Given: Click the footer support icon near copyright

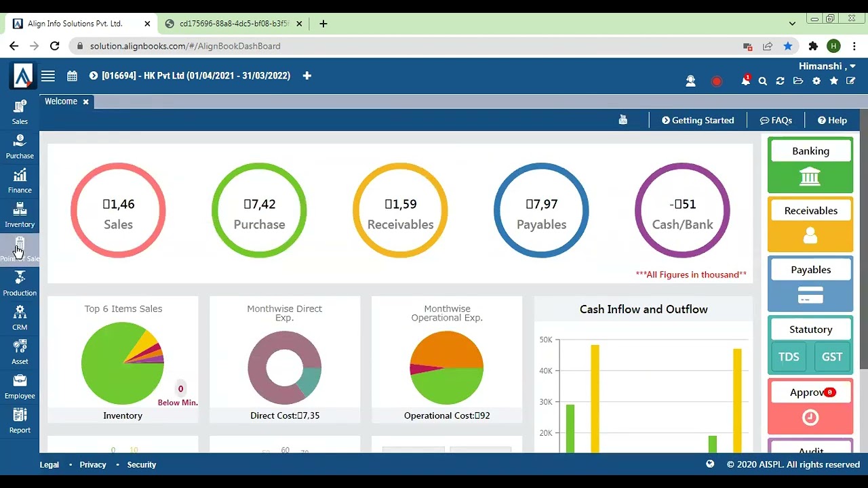Looking at the screenshot, I should 710,464.
